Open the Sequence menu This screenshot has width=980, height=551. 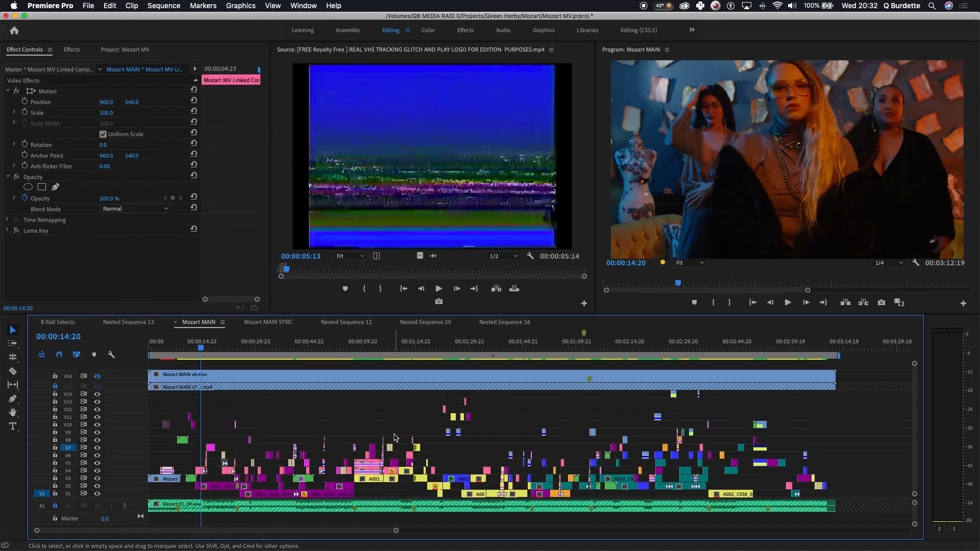[163, 6]
